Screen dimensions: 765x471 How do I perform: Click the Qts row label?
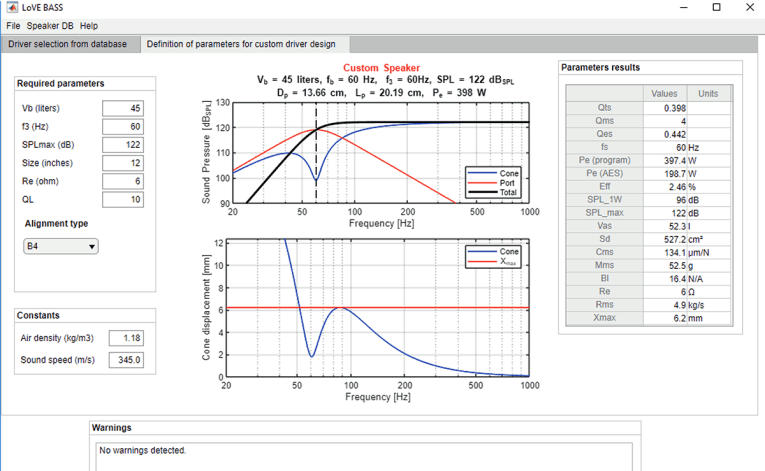point(604,107)
